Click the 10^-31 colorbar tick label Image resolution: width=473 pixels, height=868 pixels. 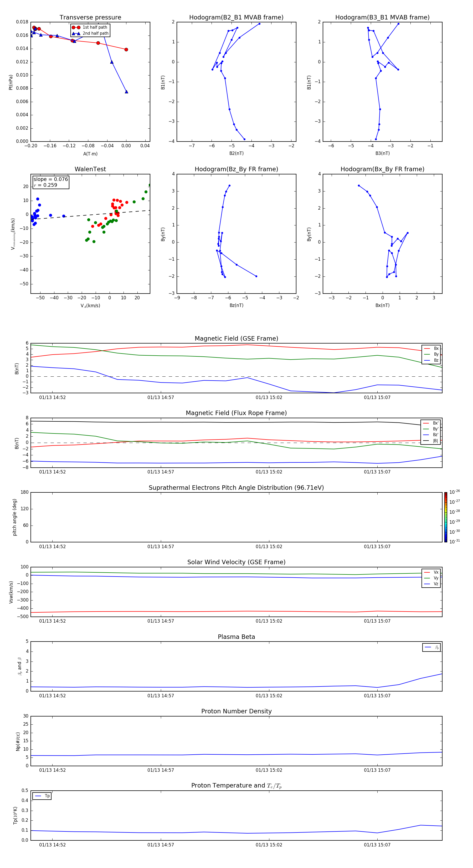(455, 542)
